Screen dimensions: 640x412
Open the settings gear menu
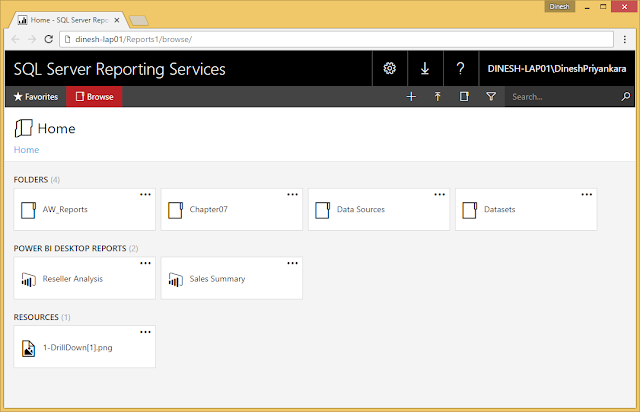(x=390, y=68)
